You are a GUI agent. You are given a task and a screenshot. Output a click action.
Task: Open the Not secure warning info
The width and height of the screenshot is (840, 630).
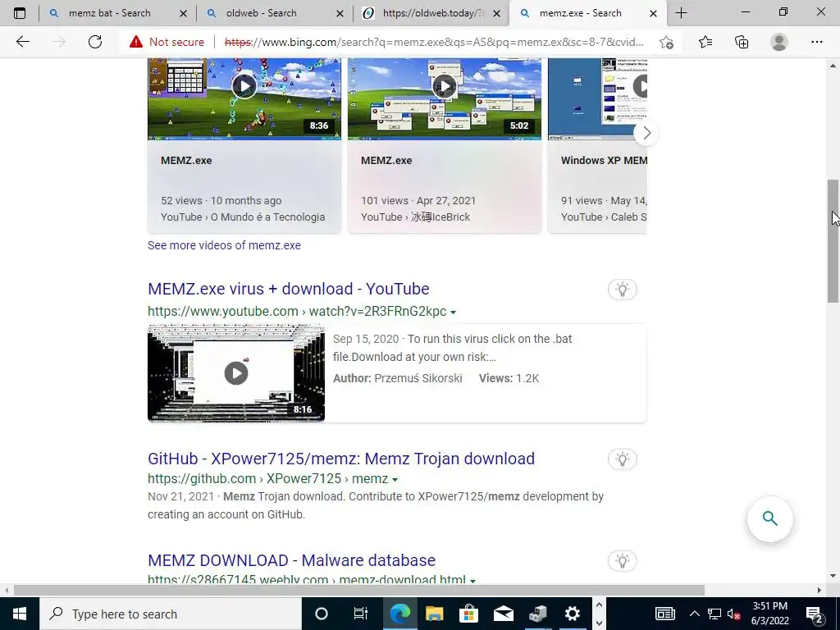[x=167, y=42]
